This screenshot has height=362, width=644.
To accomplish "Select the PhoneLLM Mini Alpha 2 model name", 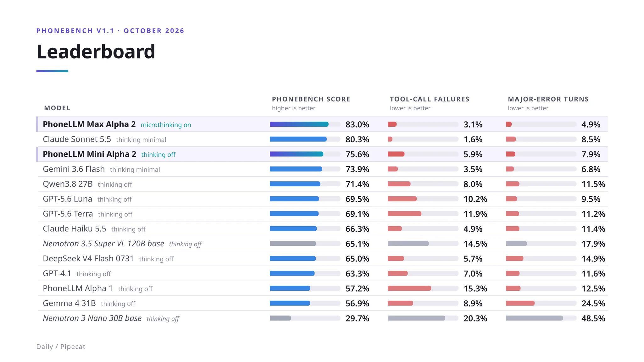I will pyautogui.click(x=90, y=154).
